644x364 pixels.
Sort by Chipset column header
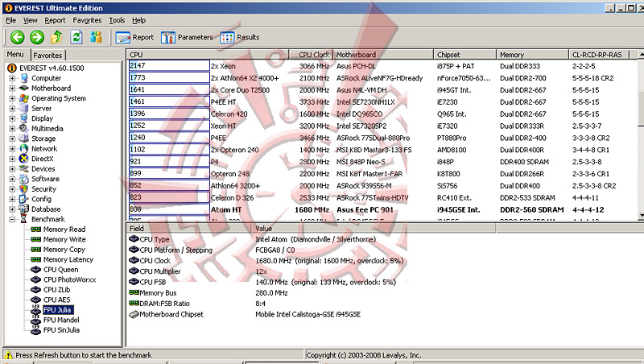pyautogui.click(x=464, y=55)
